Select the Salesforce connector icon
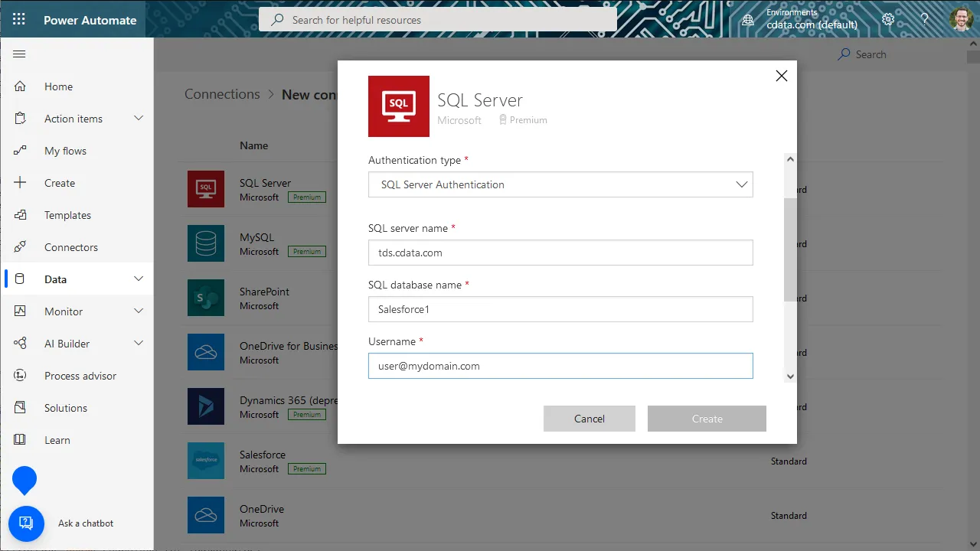 206,461
